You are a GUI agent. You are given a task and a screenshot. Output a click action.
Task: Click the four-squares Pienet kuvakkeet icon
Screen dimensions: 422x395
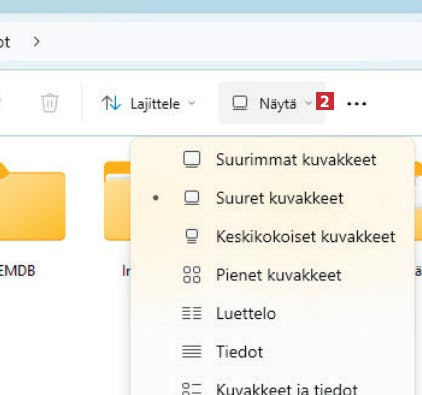click(x=192, y=275)
